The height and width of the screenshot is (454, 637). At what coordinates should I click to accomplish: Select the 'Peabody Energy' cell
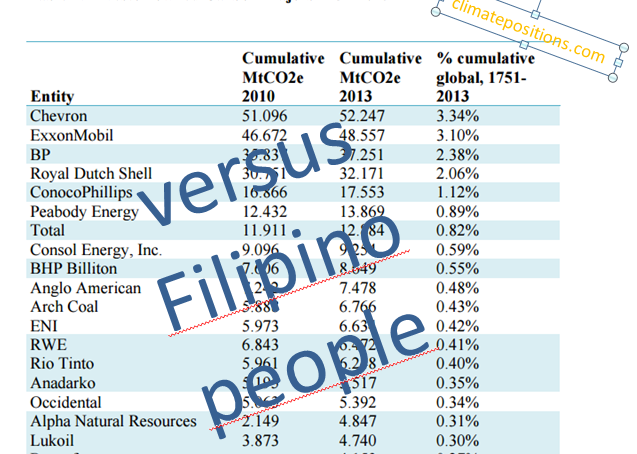pyautogui.click(x=84, y=212)
